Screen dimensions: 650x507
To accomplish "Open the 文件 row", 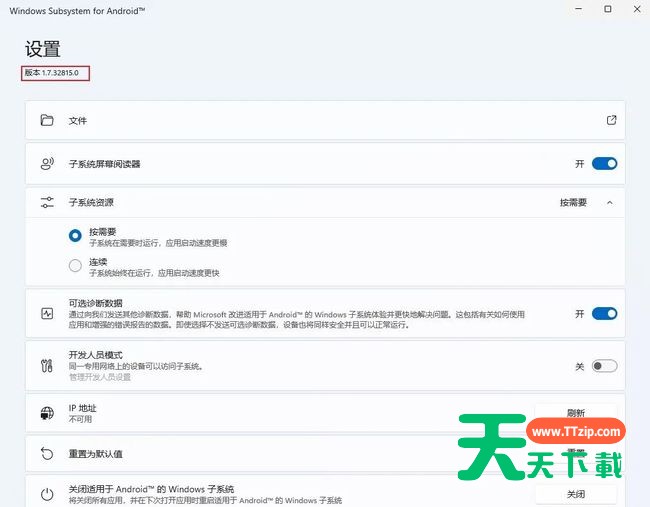I will tap(325, 120).
